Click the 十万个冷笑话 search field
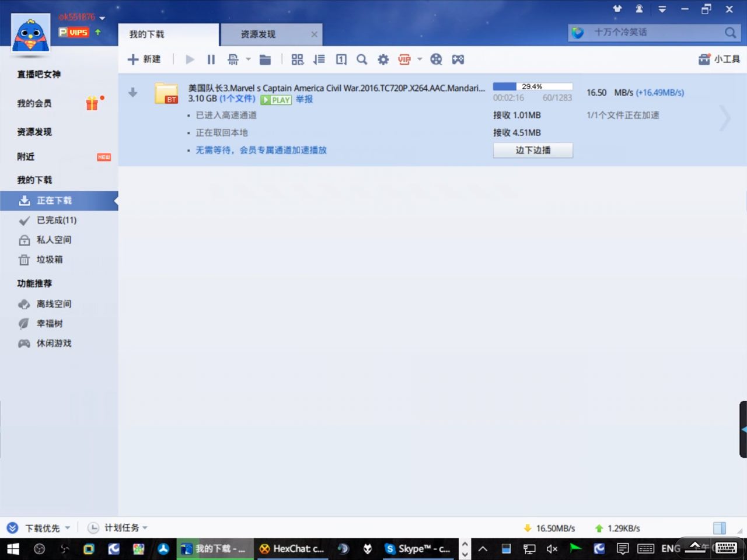The image size is (747, 560). [654, 33]
